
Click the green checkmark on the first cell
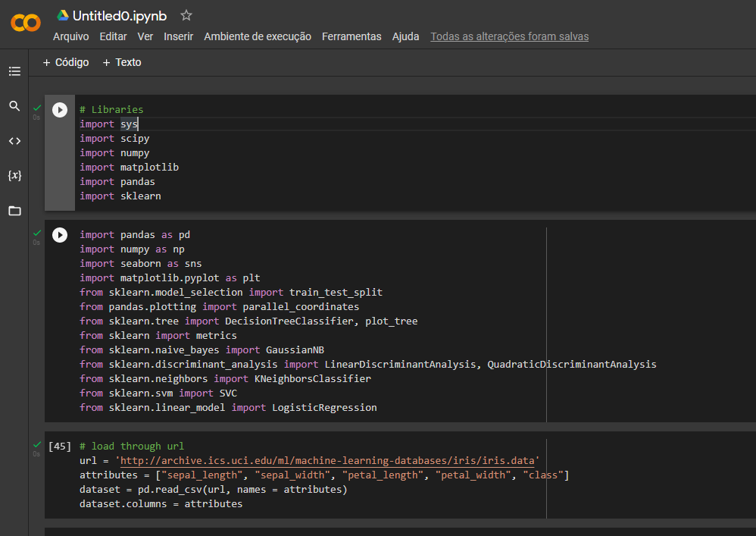coord(36,108)
